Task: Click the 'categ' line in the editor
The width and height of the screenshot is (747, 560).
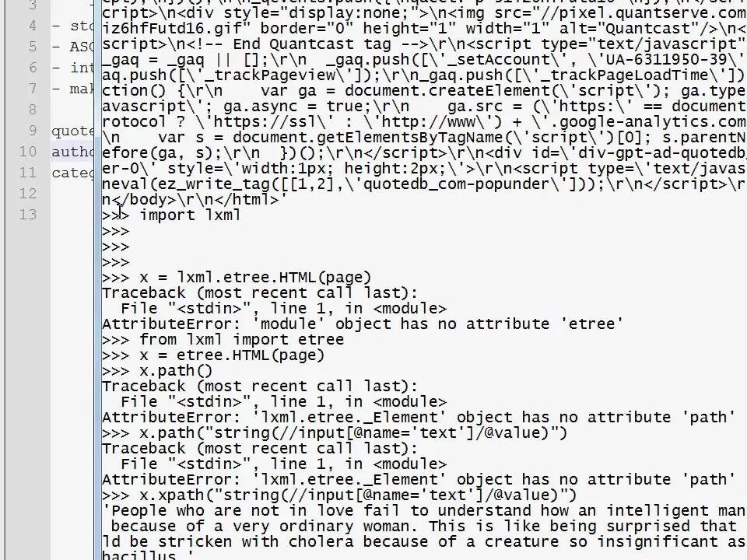Action: (x=73, y=173)
